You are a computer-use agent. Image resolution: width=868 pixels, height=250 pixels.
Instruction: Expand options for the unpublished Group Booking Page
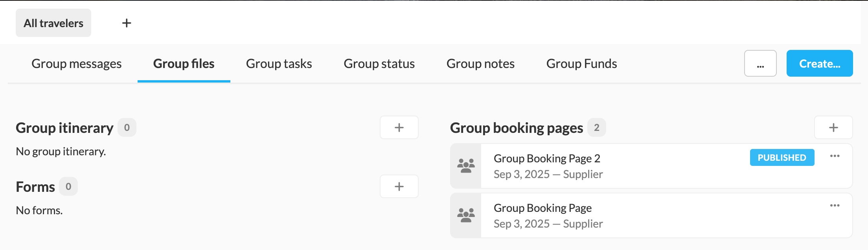835,206
